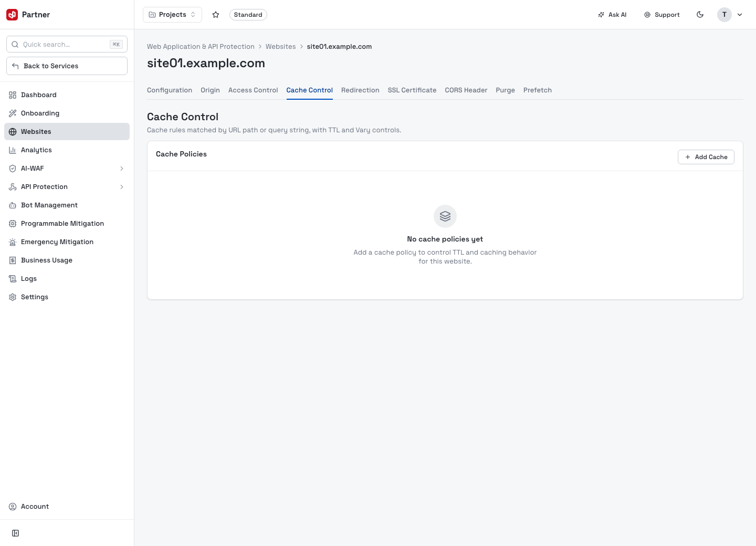Click the Logs scroll icon
756x546 pixels.
pos(13,279)
